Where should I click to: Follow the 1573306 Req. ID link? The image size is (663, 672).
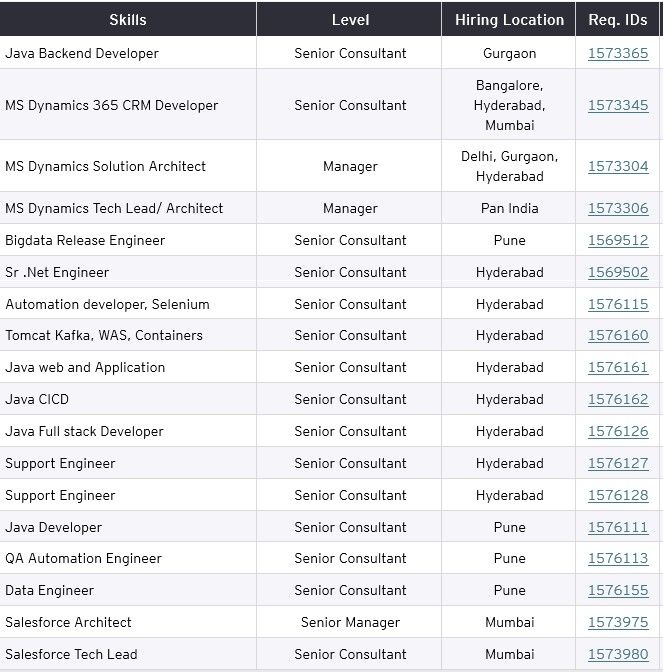[x=618, y=208]
